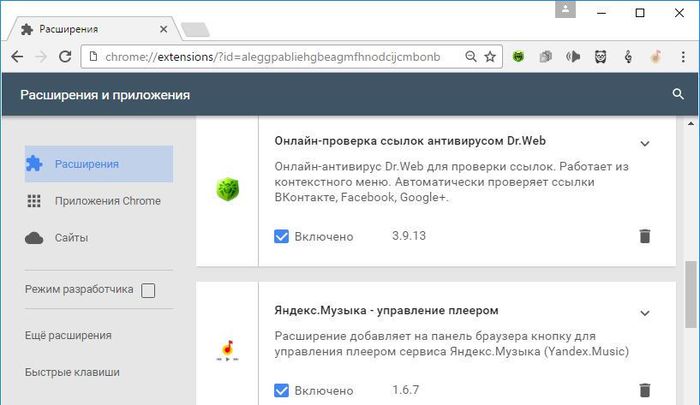700x405 pixels.
Task: Maximize the Chrome window
Action: [x=640, y=13]
